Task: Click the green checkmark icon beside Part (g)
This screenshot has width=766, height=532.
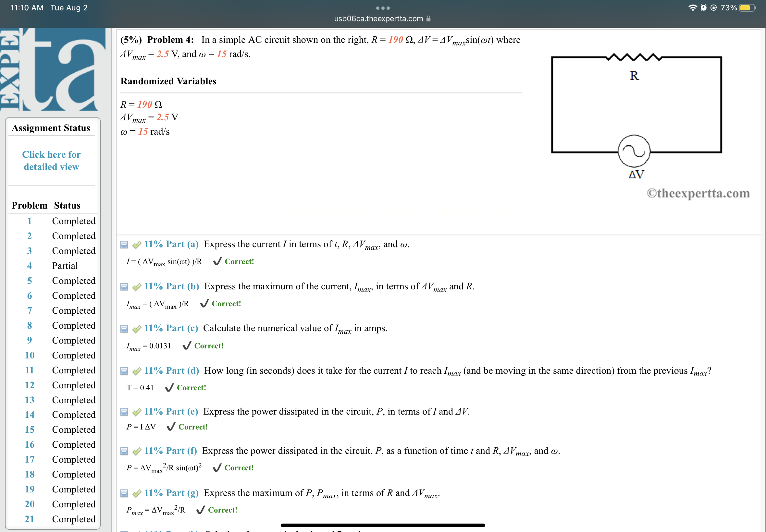Action: (x=136, y=493)
